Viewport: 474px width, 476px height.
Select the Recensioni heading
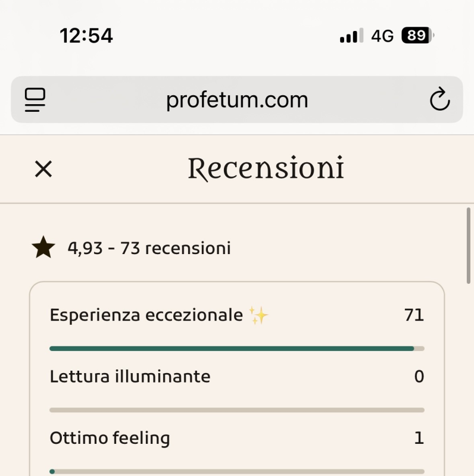(266, 168)
